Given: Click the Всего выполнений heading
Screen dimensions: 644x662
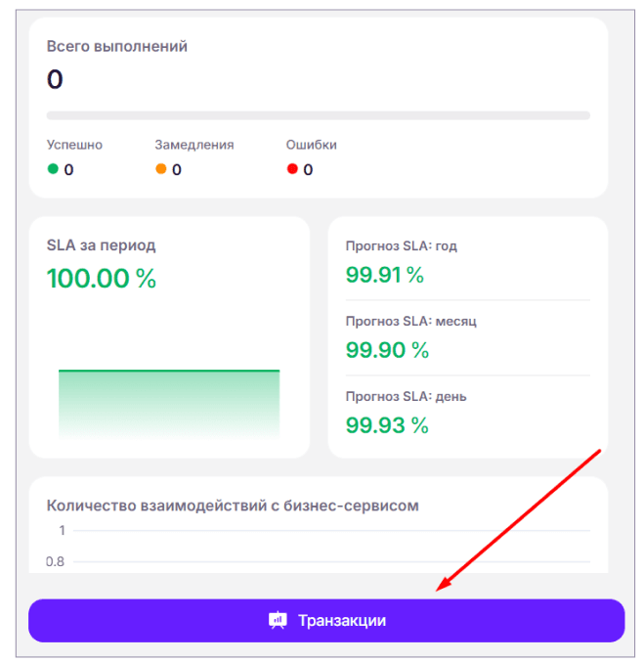Looking at the screenshot, I should tap(117, 46).
